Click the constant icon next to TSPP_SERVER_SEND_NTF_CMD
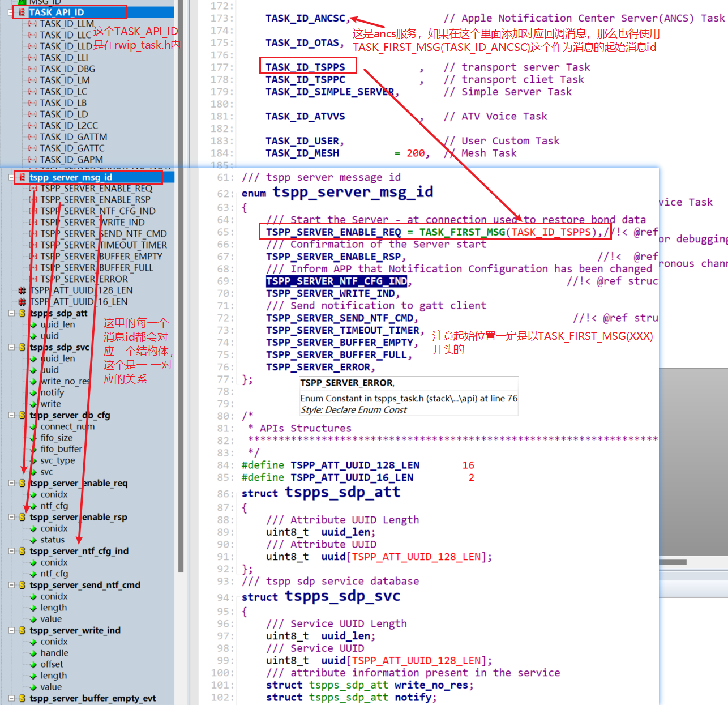Image resolution: width=728 pixels, height=705 pixels. click(x=33, y=234)
